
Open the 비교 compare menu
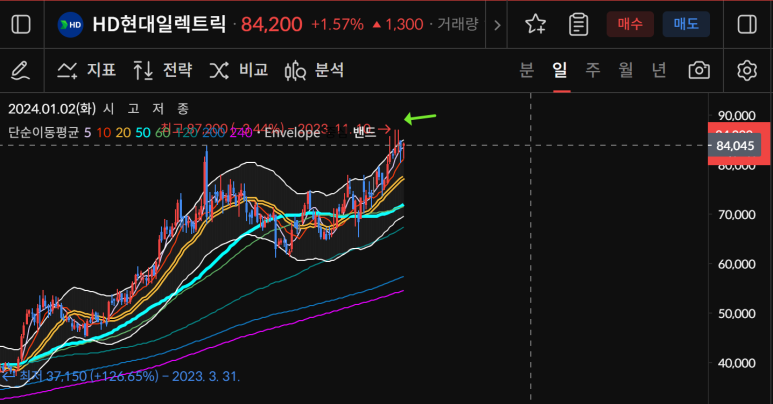[239, 71]
